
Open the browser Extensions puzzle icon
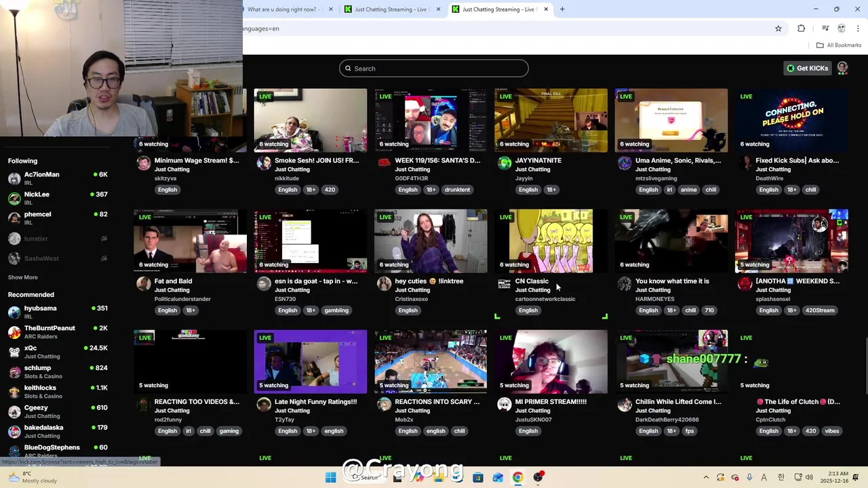[802, 28]
